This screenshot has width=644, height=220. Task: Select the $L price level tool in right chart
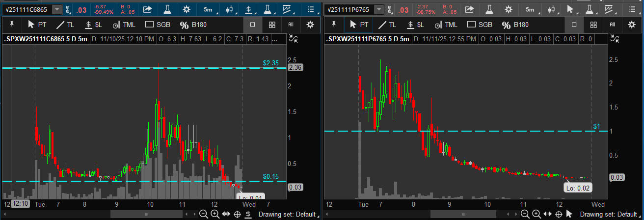413,25
